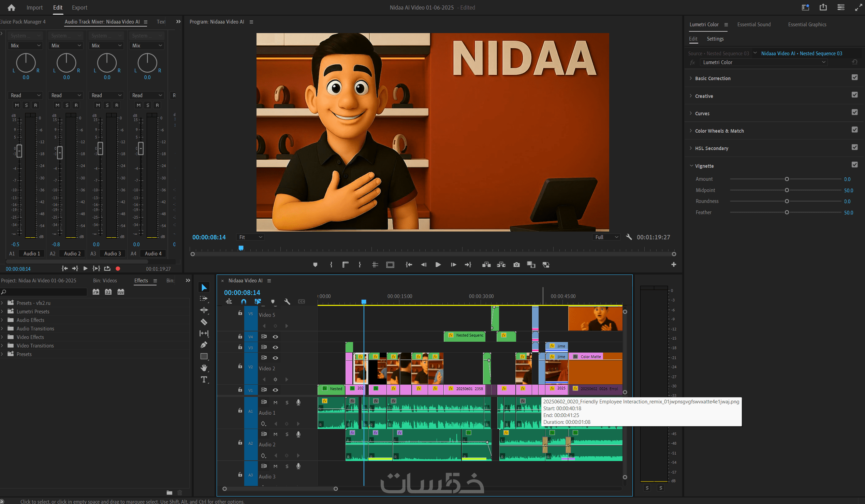
Task: Switch to the Essential Sound tab
Action: [x=754, y=24]
